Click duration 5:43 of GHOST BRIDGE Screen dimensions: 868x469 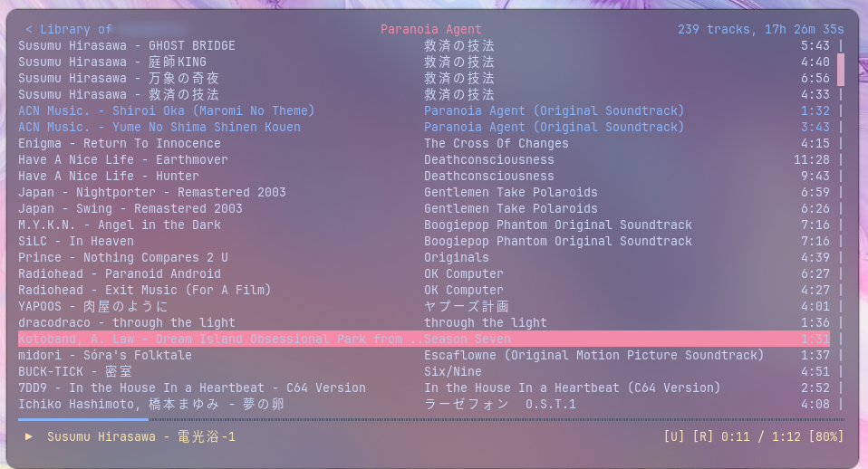pos(815,45)
